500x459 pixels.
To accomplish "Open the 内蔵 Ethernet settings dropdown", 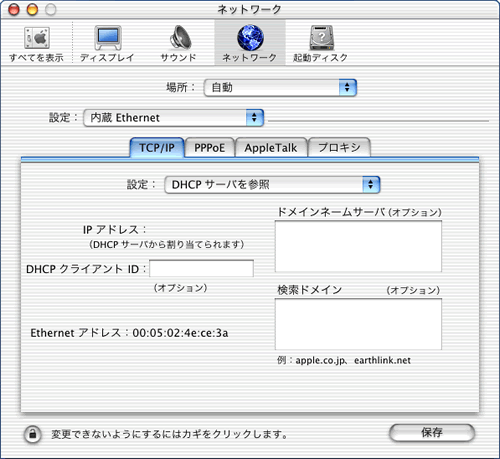I will pyautogui.click(x=173, y=118).
